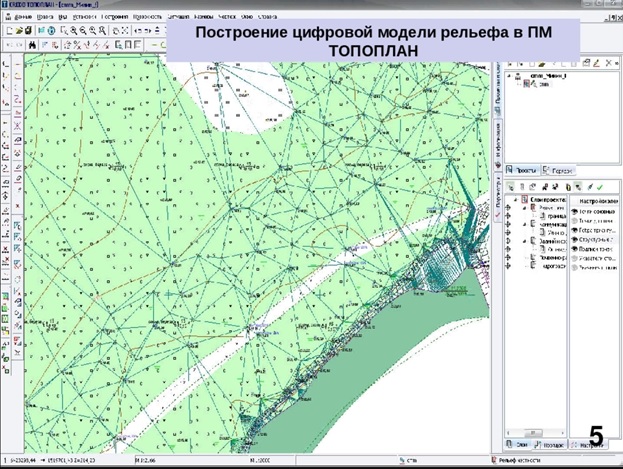Collapse the project tree root node
The width and height of the screenshot is (623, 469).
click(510, 76)
